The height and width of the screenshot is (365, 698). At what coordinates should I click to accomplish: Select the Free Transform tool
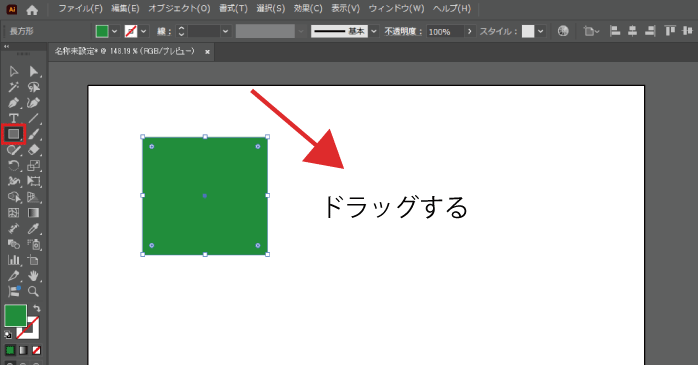(x=33, y=181)
